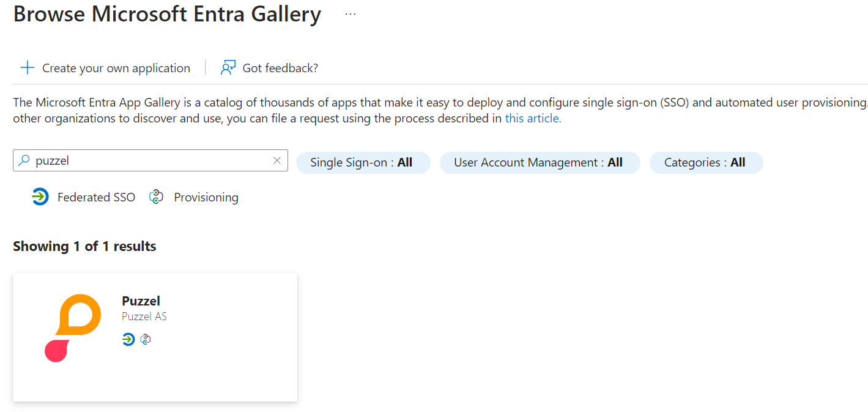
Task: Click the Federated SSO legend label
Action: point(96,197)
